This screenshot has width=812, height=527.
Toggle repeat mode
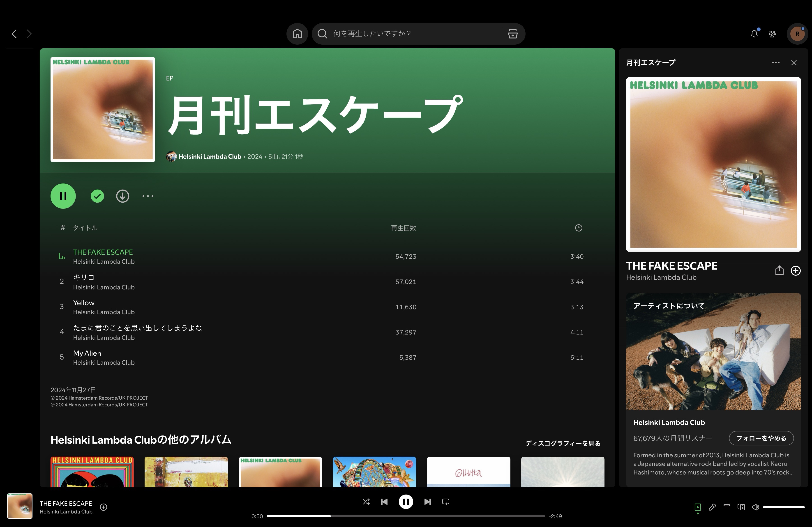pyautogui.click(x=445, y=502)
